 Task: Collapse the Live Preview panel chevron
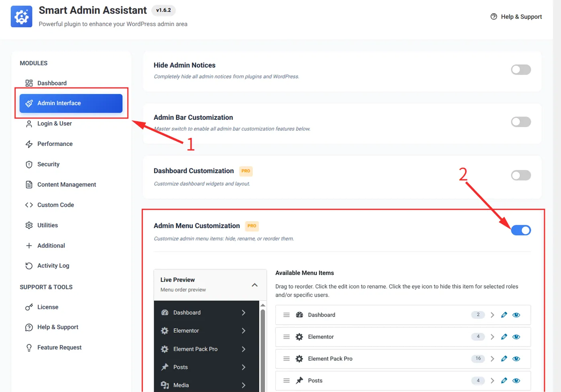click(254, 285)
